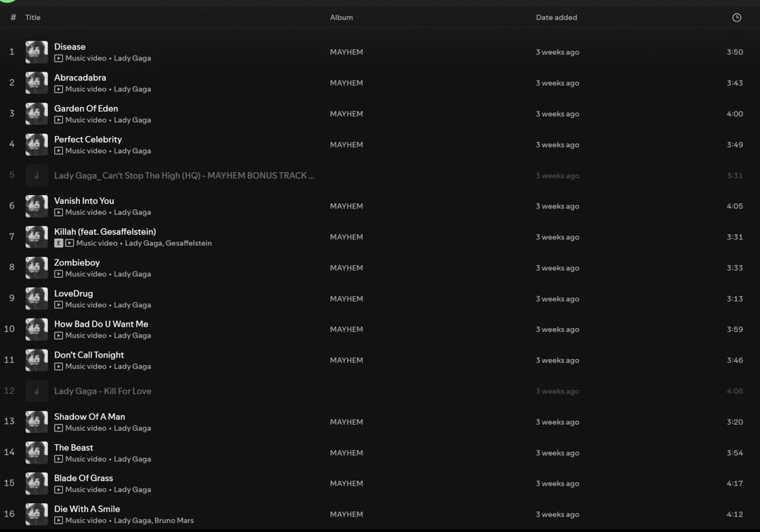760x532 pixels.
Task: Open the Lady Gaga link under Die With A Smile
Action: 132,520
